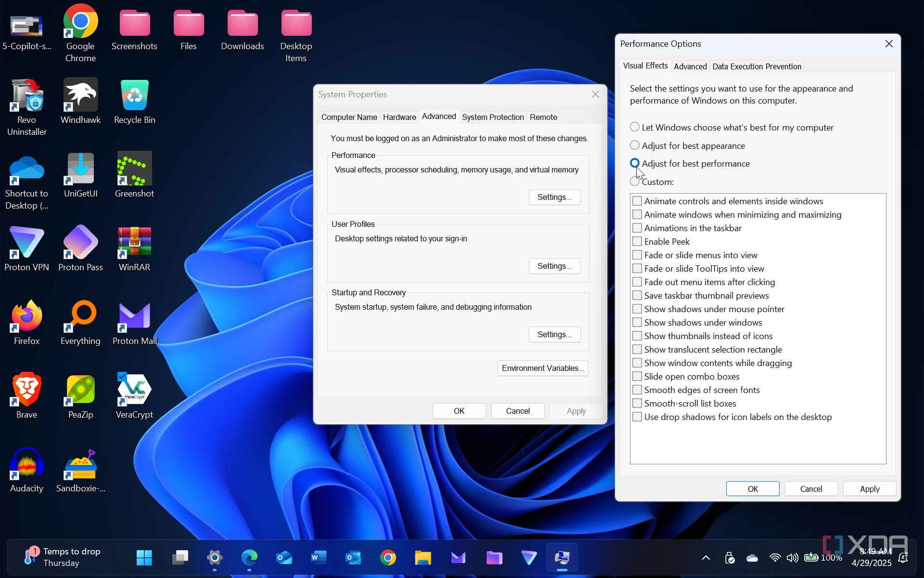Select the WinRAR desktop icon

[135, 249]
